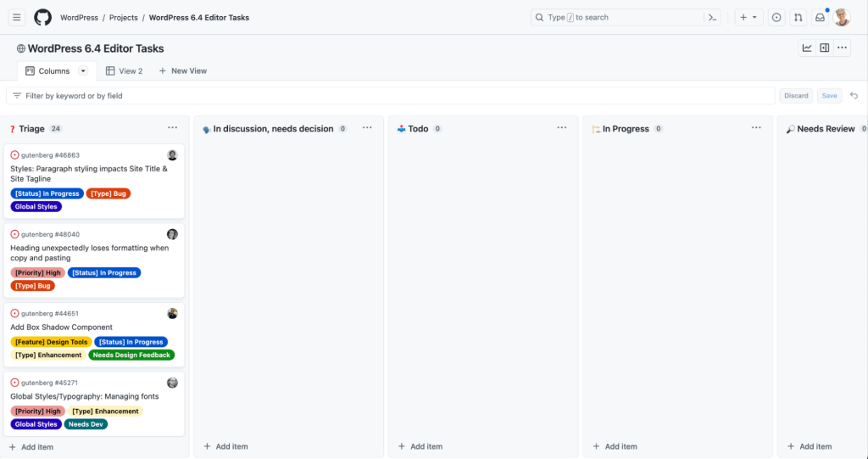The image size is (868, 459).
Task: Click the globe public visibility icon
Action: click(x=21, y=48)
